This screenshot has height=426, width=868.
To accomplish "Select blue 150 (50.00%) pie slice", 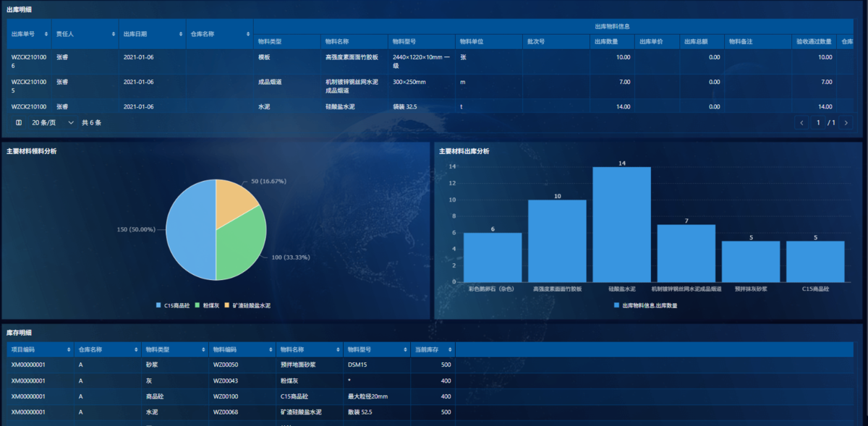I will [190, 229].
